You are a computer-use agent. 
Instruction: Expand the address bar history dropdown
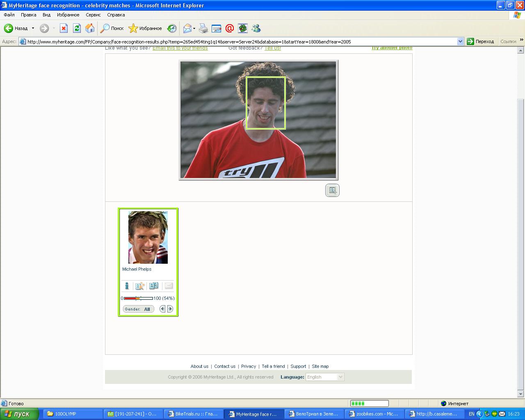[460, 41]
